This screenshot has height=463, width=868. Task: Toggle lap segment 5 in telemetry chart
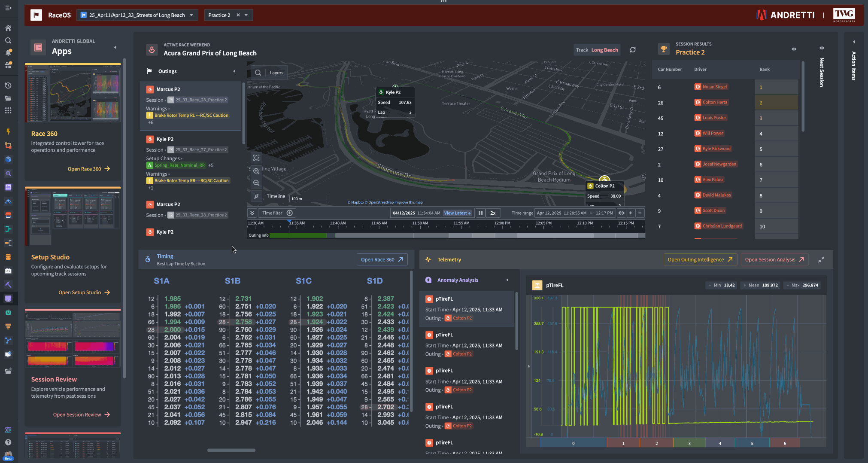click(752, 443)
